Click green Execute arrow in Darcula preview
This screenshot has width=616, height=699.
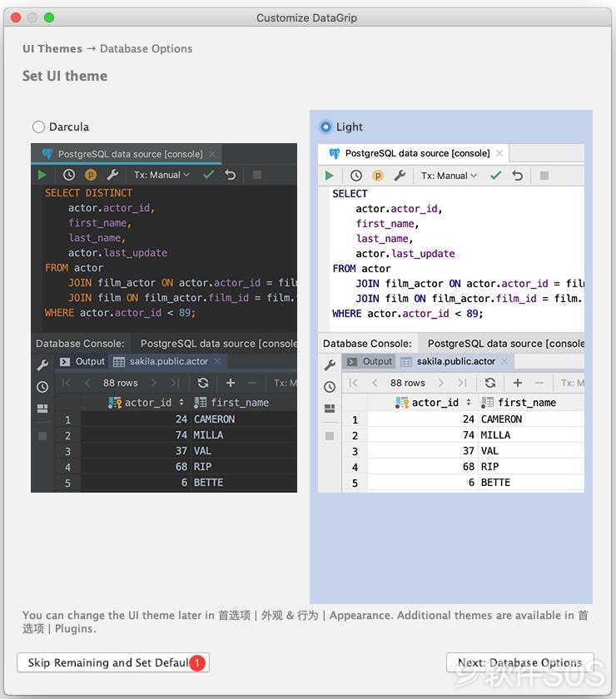pyautogui.click(x=42, y=175)
